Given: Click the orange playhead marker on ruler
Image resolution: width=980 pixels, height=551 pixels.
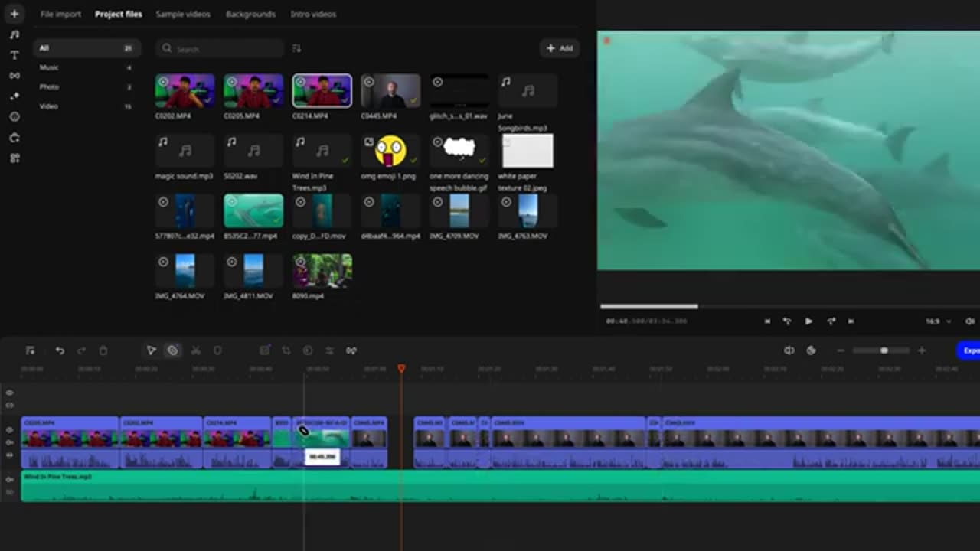Looking at the screenshot, I should point(401,369).
